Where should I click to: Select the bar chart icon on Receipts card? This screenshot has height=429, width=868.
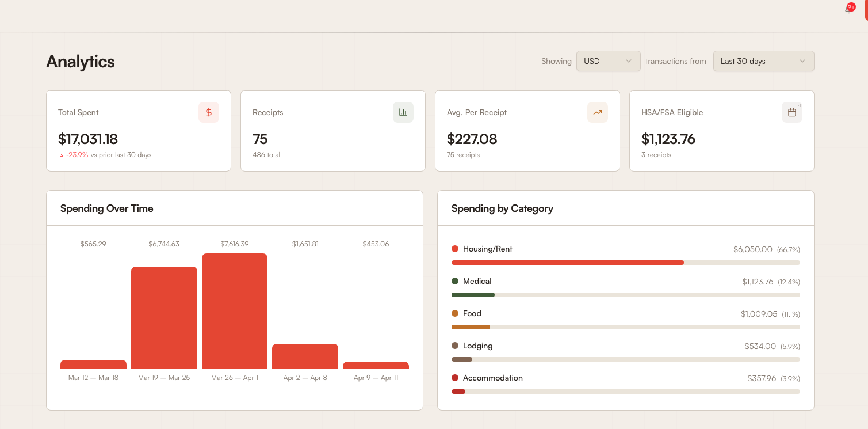403,112
